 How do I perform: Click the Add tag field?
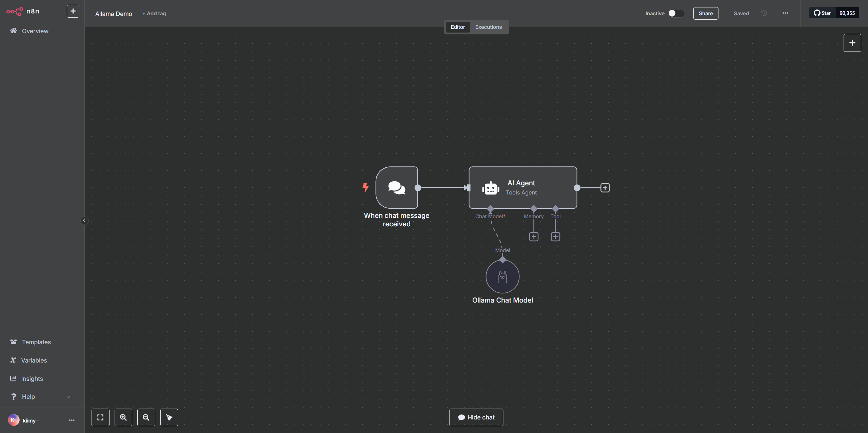154,14
